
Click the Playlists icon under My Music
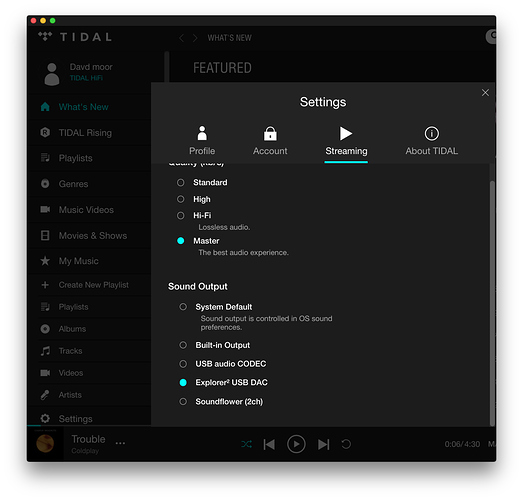point(45,307)
